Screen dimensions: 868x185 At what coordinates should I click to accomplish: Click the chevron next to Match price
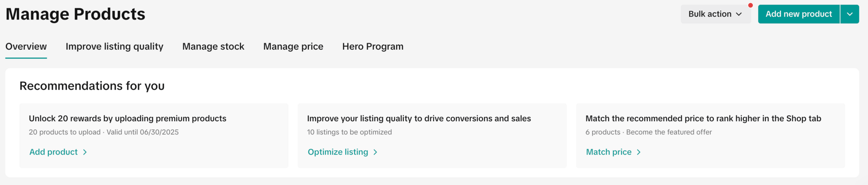click(x=639, y=152)
